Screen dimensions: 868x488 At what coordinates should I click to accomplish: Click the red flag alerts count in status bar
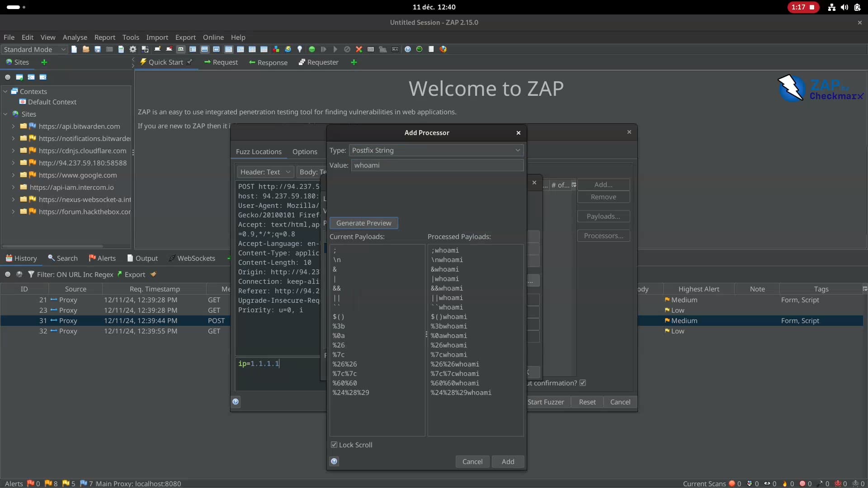(33, 483)
